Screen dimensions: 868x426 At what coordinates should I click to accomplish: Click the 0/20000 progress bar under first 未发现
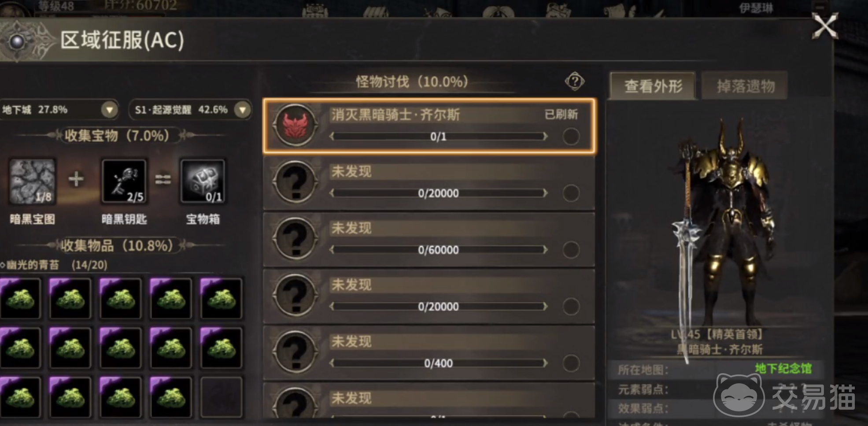(439, 193)
